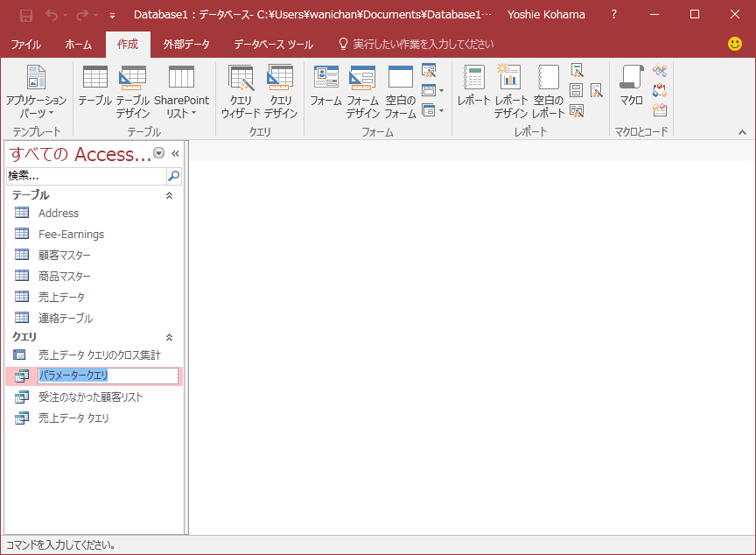The width and height of the screenshot is (756, 555).
Task: Click the bottom small report wizard icon
Action: tap(577, 110)
